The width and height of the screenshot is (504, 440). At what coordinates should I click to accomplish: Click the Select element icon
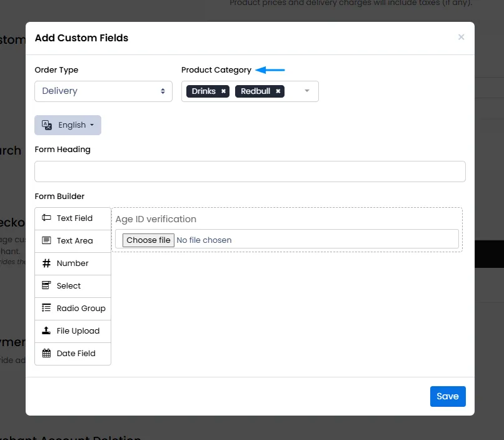(46, 285)
